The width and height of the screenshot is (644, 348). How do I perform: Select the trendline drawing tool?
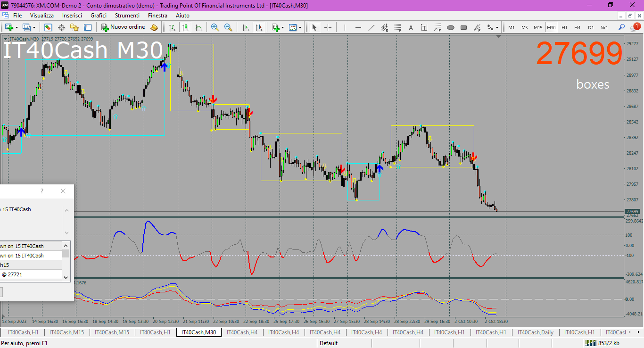pos(372,27)
